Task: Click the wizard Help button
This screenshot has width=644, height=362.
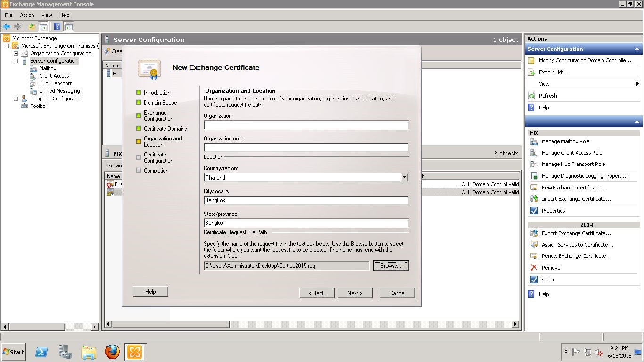Action: tap(150, 291)
